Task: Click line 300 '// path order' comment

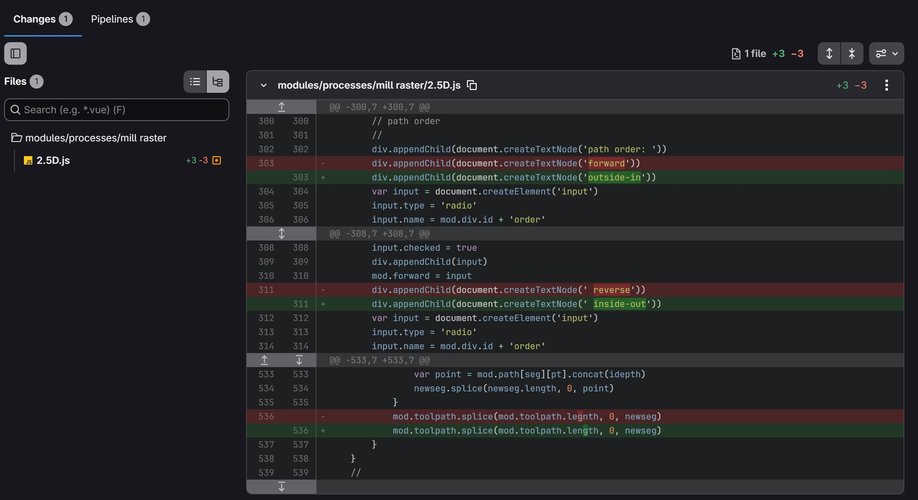Action: coord(406,121)
